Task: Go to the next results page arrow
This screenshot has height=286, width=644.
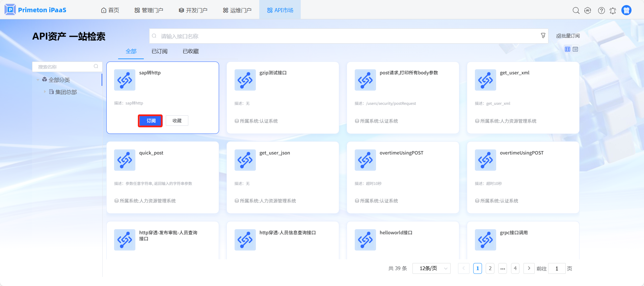Action: [529, 268]
